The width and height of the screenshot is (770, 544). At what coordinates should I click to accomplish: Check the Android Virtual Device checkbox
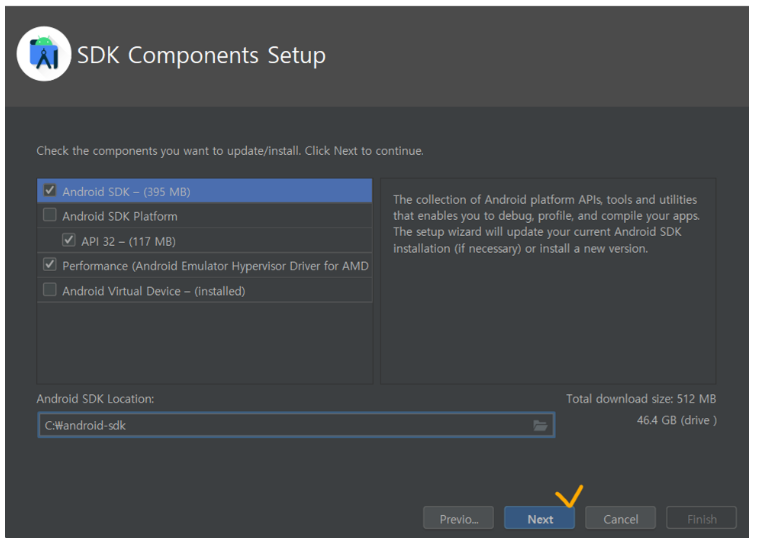coord(50,290)
